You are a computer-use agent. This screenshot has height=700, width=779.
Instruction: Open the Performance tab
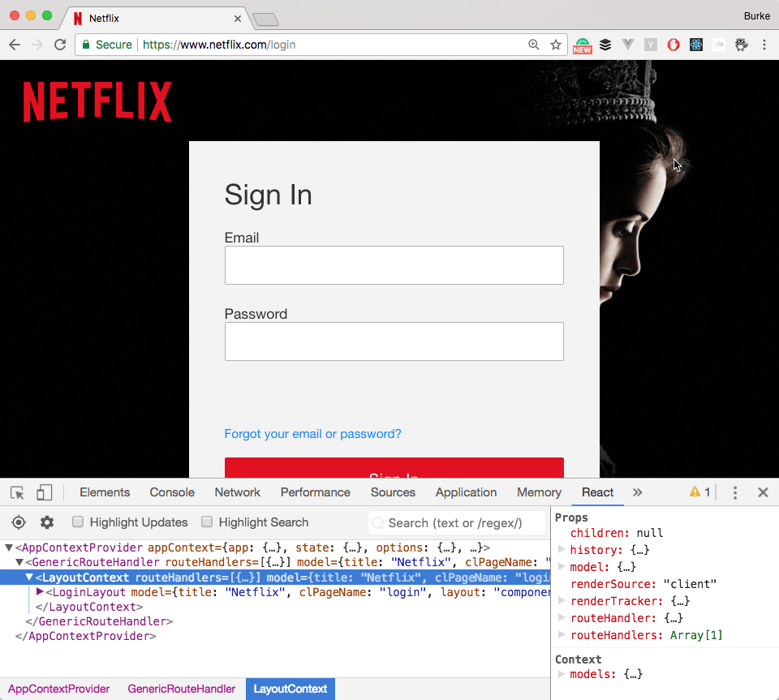tap(316, 492)
